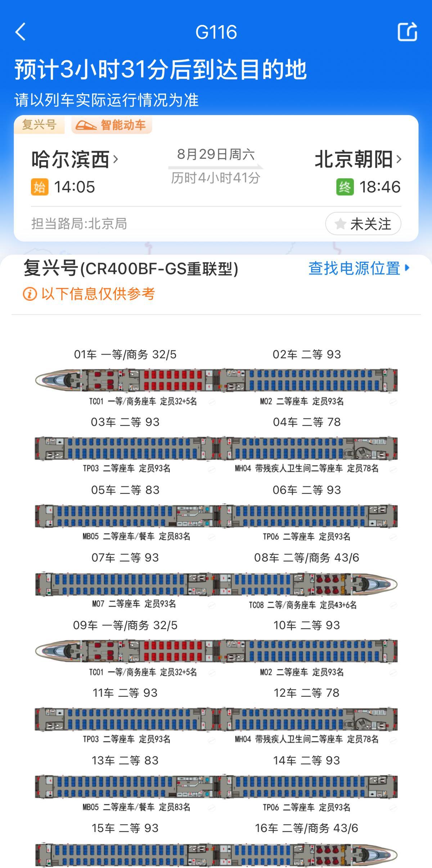Select car 01 一等/商务 diagram
Screen dimensions: 432x868
[125, 380]
